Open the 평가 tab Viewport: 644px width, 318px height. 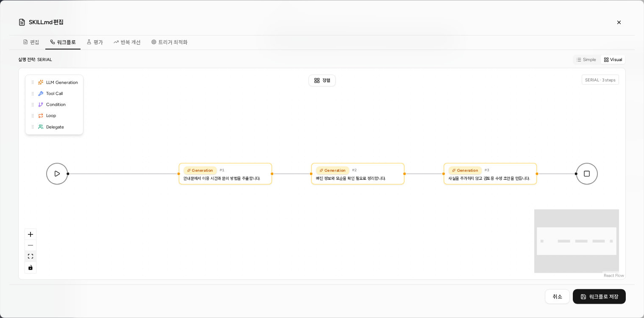click(x=95, y=42)
